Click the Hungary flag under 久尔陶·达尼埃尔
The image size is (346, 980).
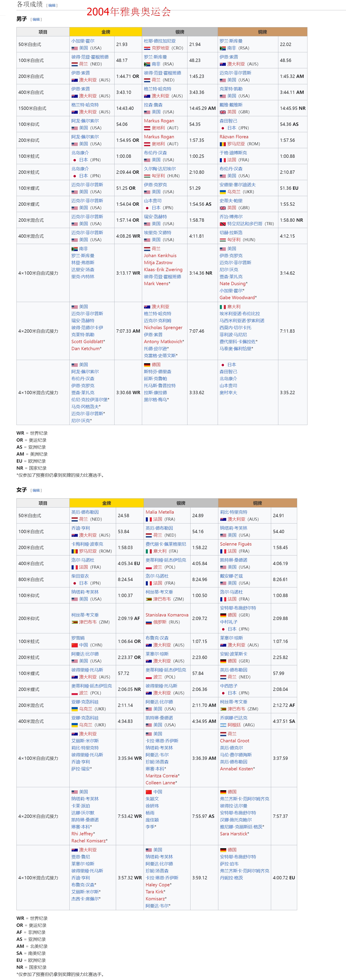coord(147,176)
